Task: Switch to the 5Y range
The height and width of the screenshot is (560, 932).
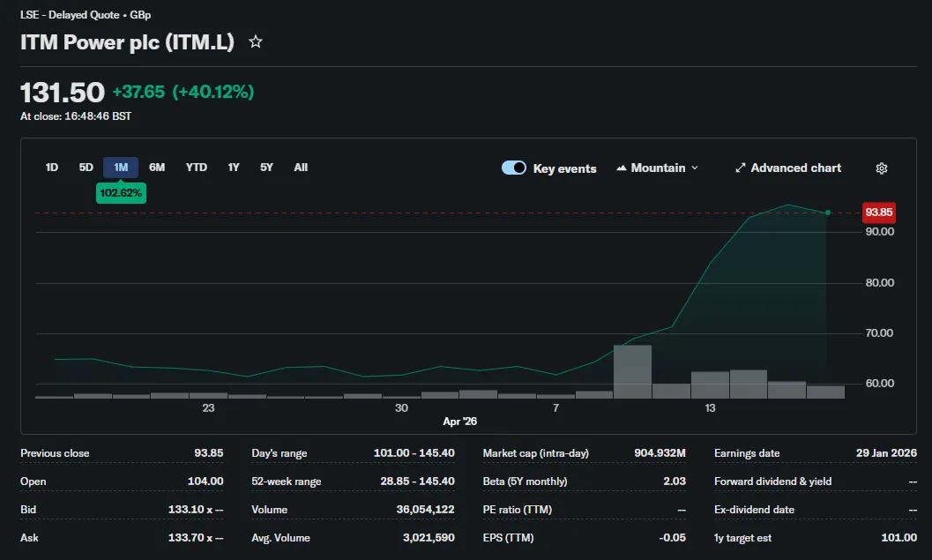Action: [267, 168]
